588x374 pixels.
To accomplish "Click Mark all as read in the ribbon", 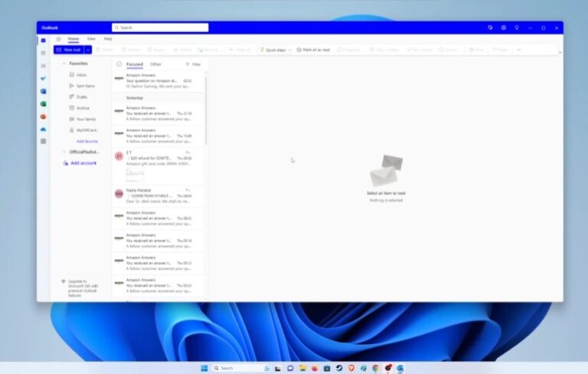I will click(x=313, y=50).
